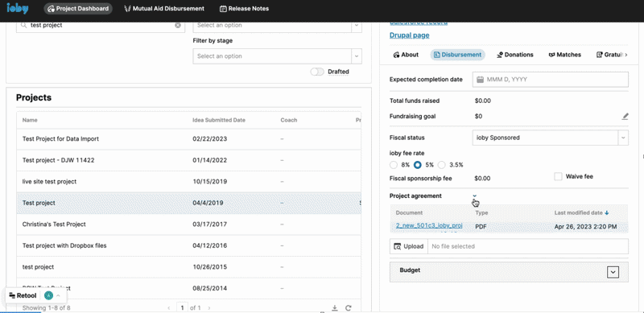Select Test project - DJW 11422 row

188,160
